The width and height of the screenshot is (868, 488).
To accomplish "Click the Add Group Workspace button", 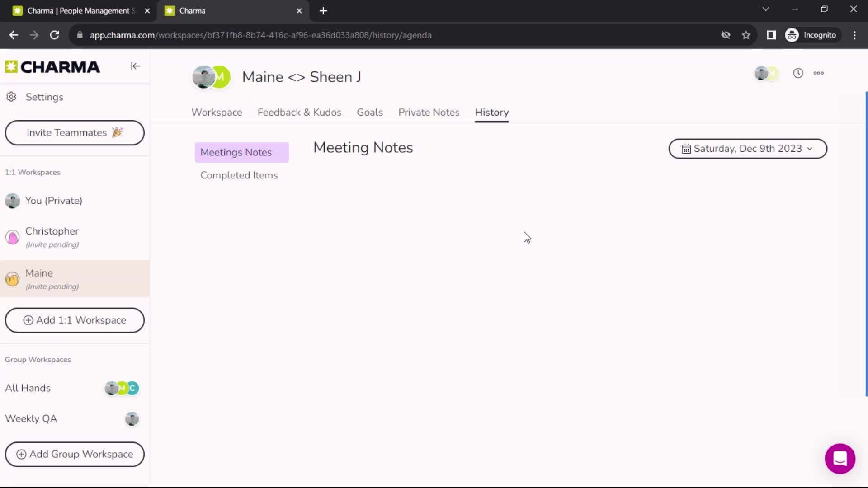I will pyautogui.click(x=75, y=455).
